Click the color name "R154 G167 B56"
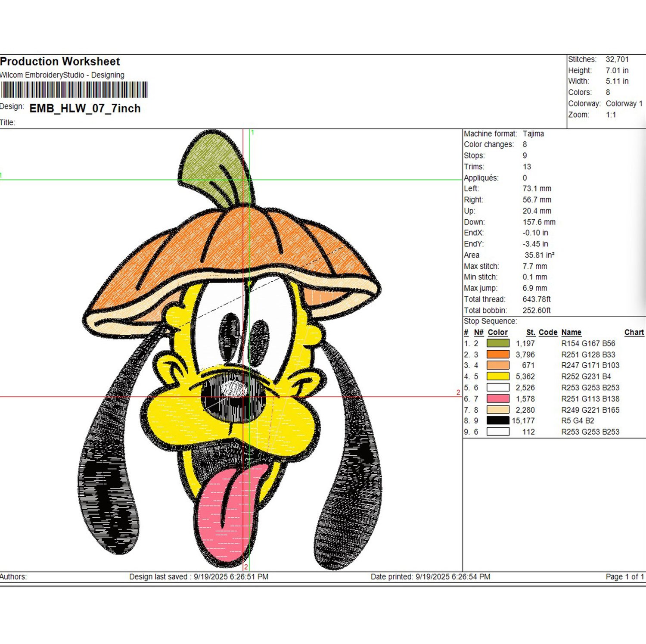 point(588,344)
